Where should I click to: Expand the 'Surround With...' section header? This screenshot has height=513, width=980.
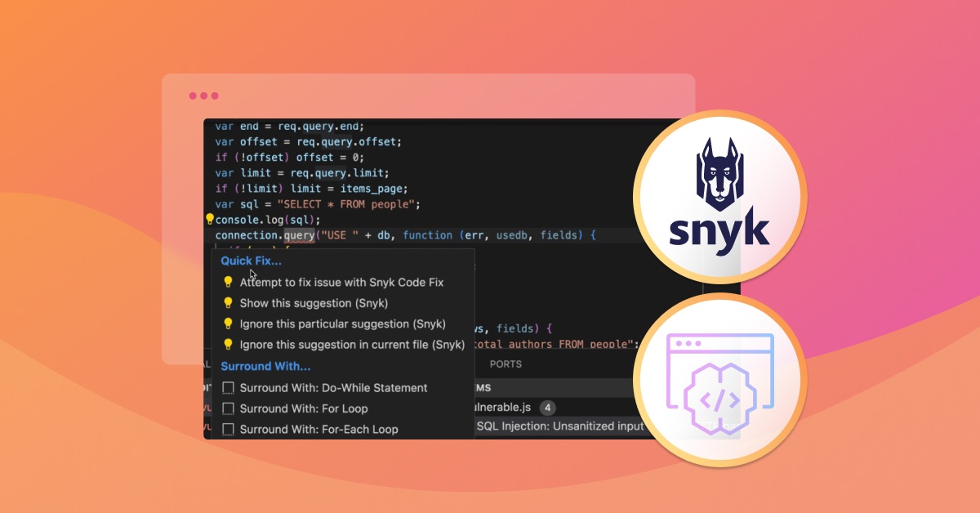click(x=265, y=366)
